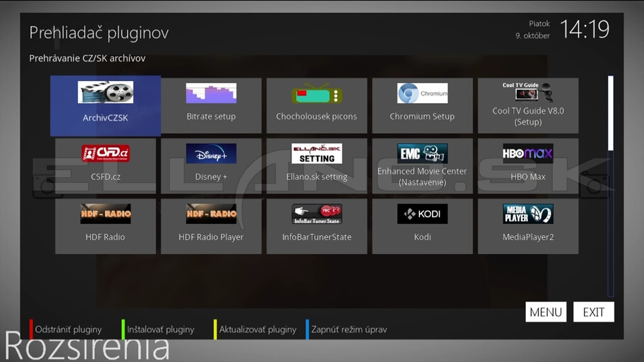Click the Ellano.sk setting label
This screenshot has width=644, height=362.
point(317,177)
